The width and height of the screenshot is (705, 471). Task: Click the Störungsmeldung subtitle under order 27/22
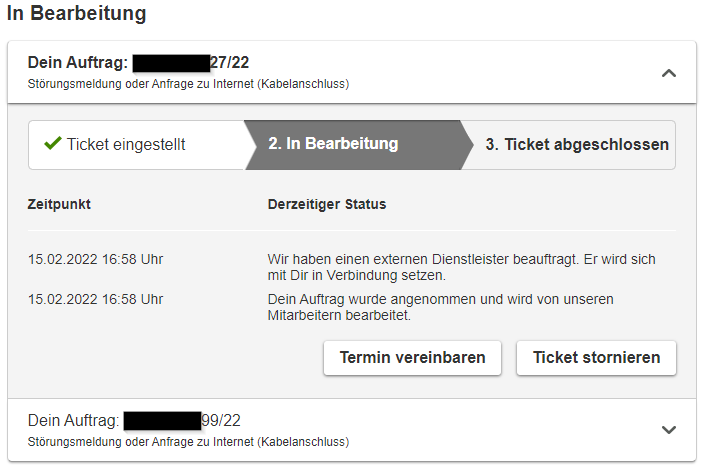tap(188, 84)
